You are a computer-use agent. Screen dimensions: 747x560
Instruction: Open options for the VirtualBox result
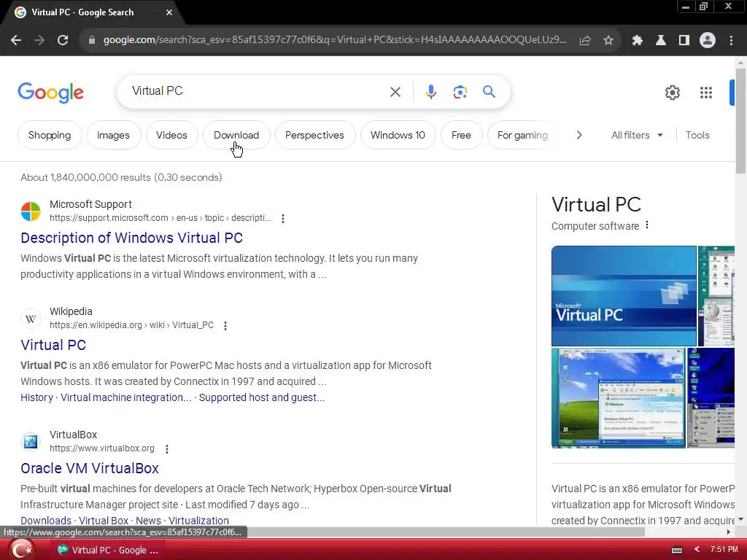tap(167, 449)
